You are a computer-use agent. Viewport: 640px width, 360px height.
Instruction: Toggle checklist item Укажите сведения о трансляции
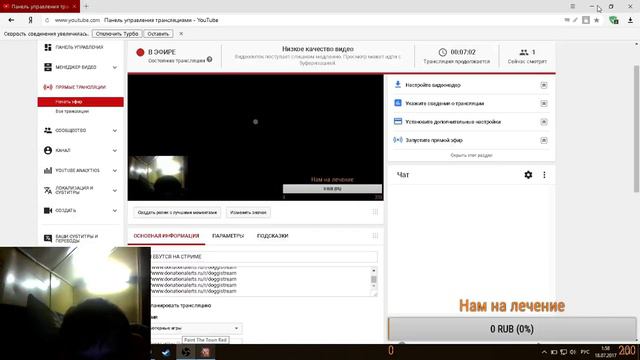544,103
